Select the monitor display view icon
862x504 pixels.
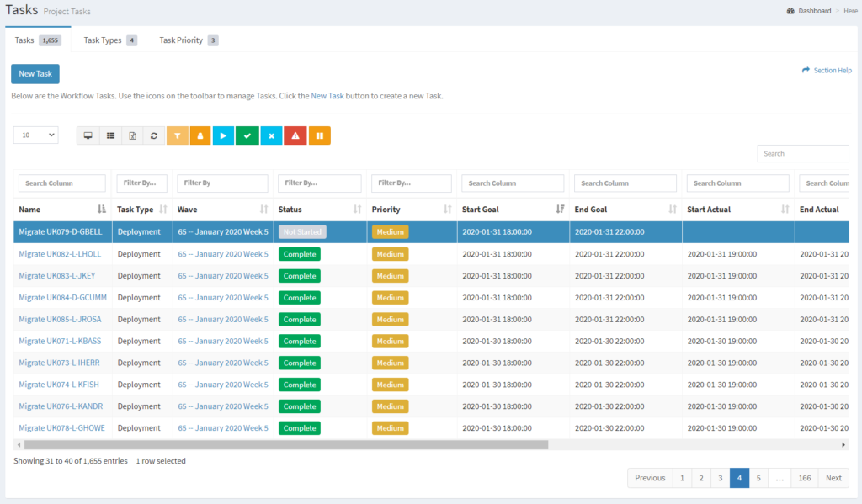(88, 135)
